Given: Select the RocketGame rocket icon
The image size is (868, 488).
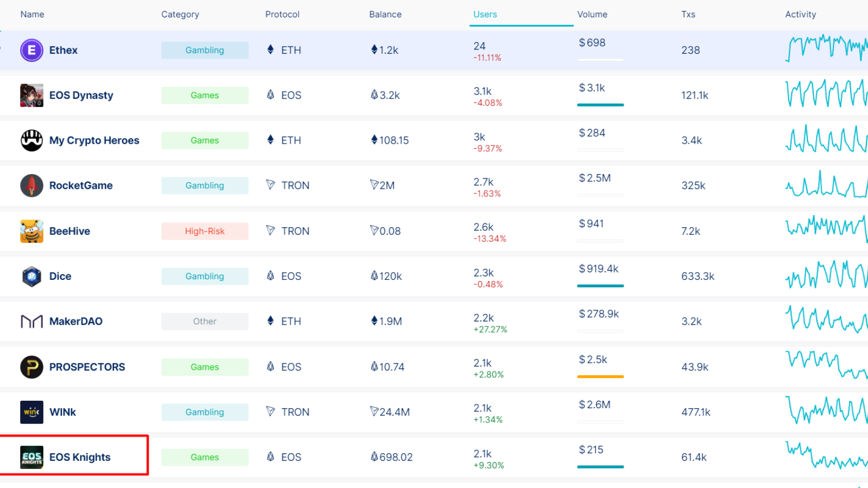Looking at the screenshot, I should (x=31, y=186).
